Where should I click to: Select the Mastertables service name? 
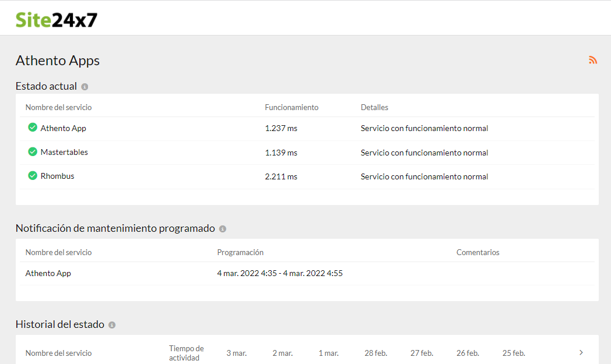(64, 152)
